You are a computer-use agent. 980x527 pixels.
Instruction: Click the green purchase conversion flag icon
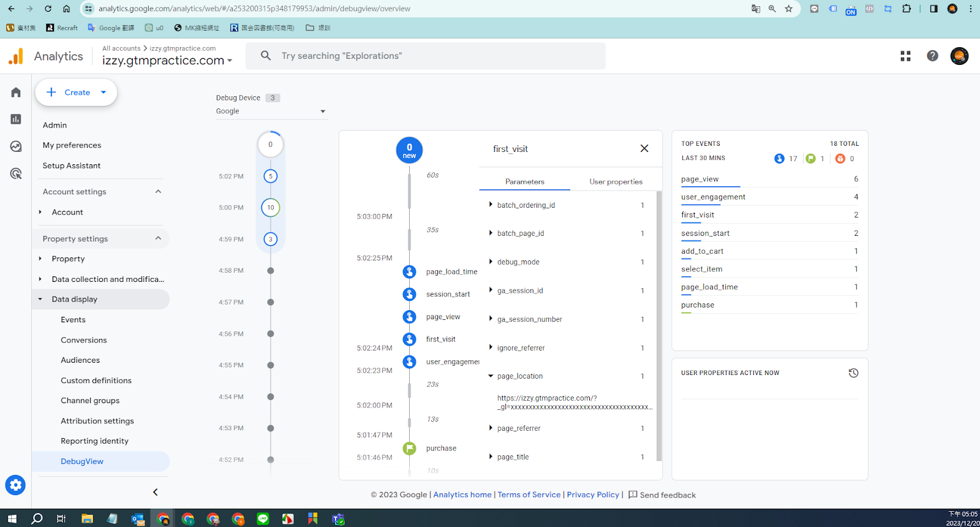pyautogui.click(x=409, y=449)
